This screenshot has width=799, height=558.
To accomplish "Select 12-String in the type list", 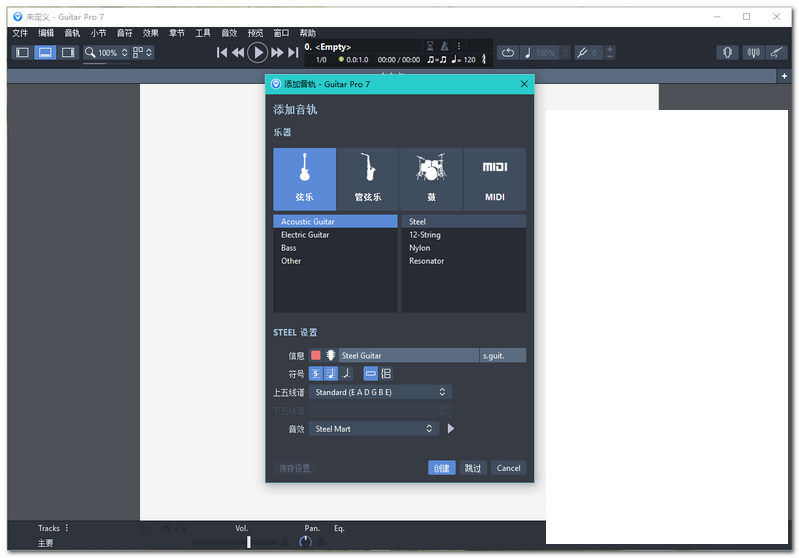I will point(464,234).
